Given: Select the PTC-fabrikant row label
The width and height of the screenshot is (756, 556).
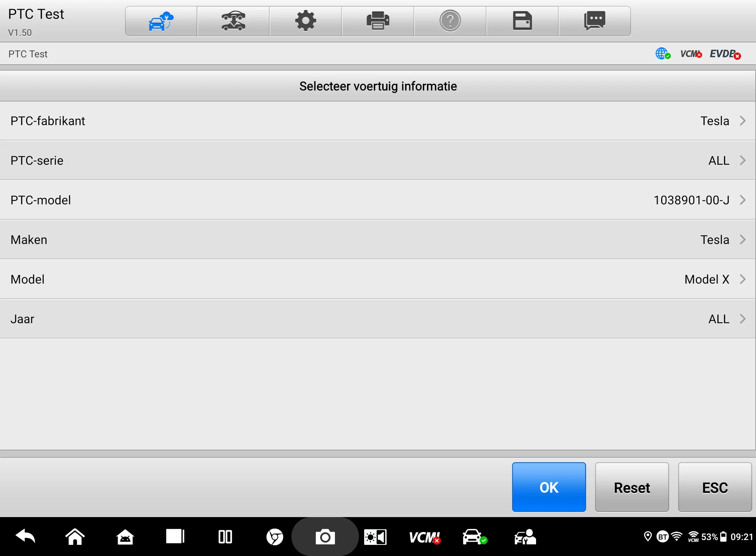Looking at the screenshot, I should tap(48, 121).
